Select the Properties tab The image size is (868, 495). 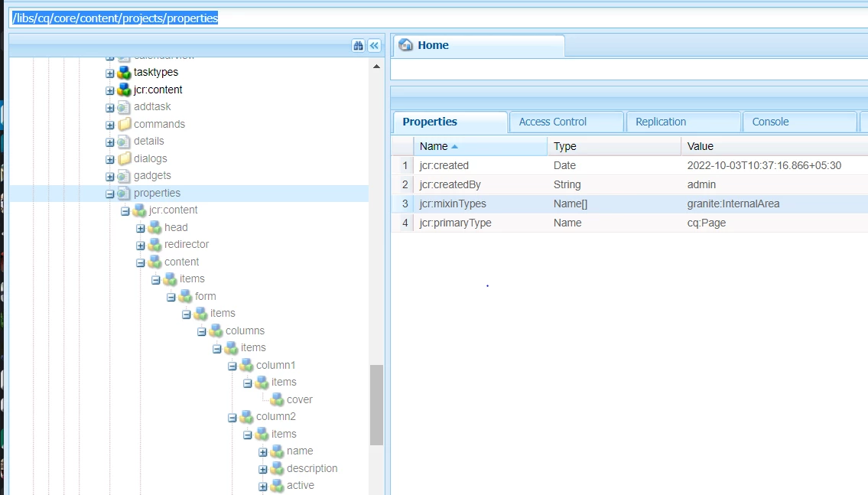[450, 122]
